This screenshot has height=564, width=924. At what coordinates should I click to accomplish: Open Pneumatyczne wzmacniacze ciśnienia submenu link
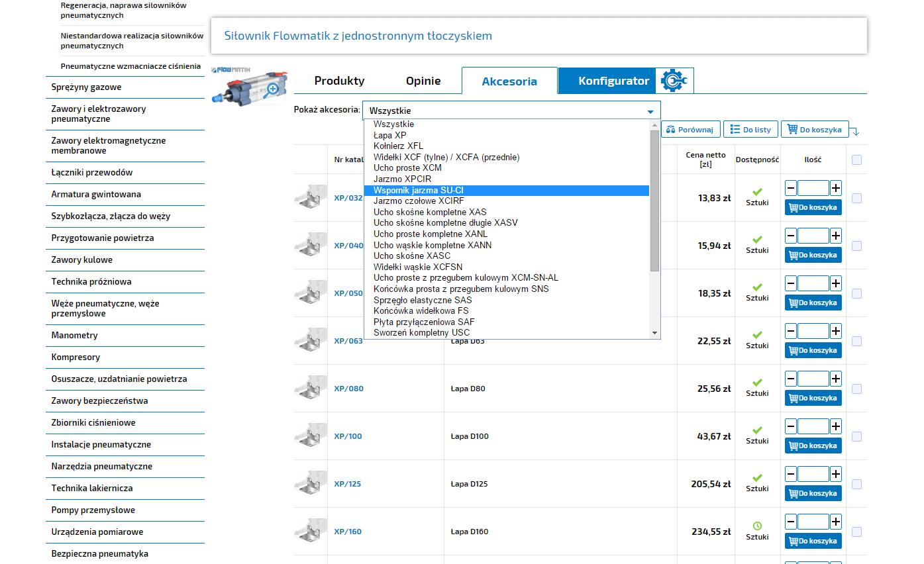[x=130, y=66]
